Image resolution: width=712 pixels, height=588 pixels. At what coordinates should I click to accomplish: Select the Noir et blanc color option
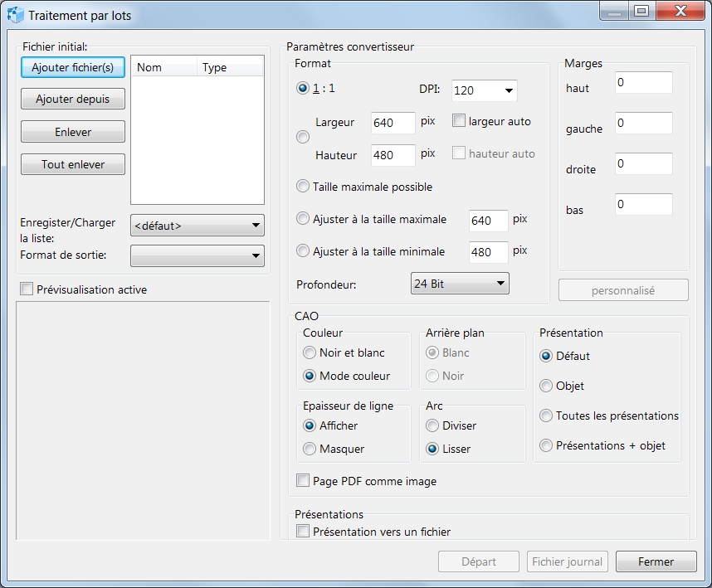pyautogui.click(x=310, y=352)
